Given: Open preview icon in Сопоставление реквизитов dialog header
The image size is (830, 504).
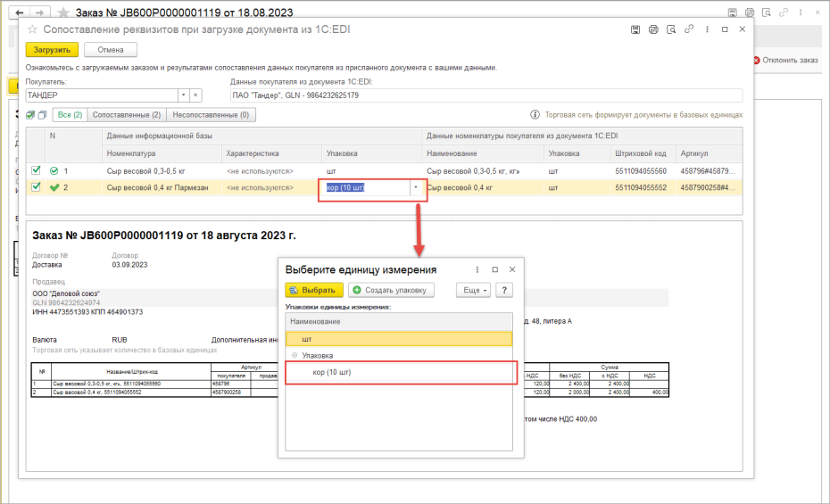Looking at the screenshot, I should coord(671,29).
